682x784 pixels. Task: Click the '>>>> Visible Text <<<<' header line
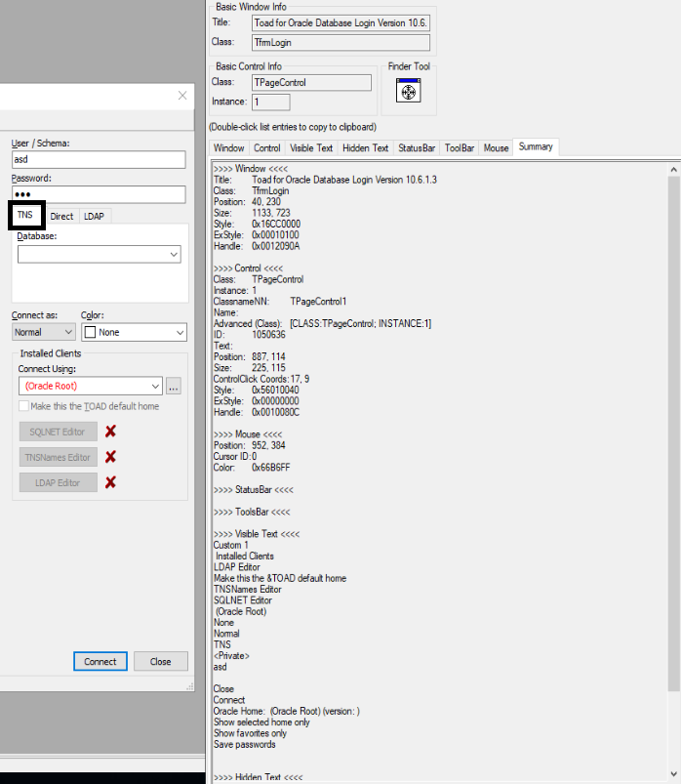[x=257, y=534]
